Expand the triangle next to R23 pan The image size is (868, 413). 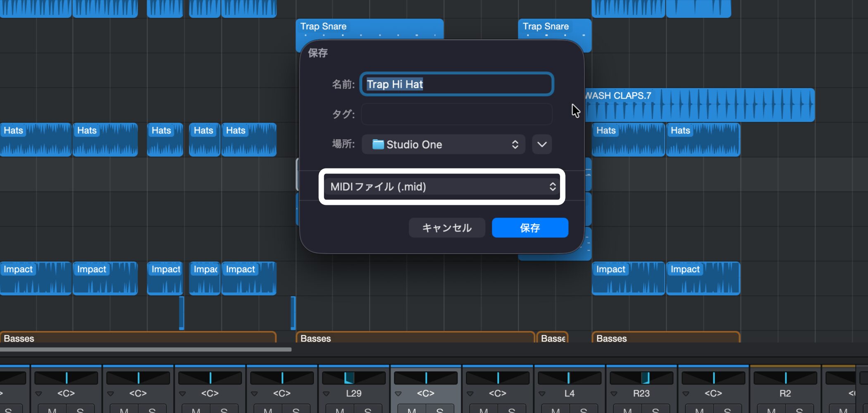614,394
